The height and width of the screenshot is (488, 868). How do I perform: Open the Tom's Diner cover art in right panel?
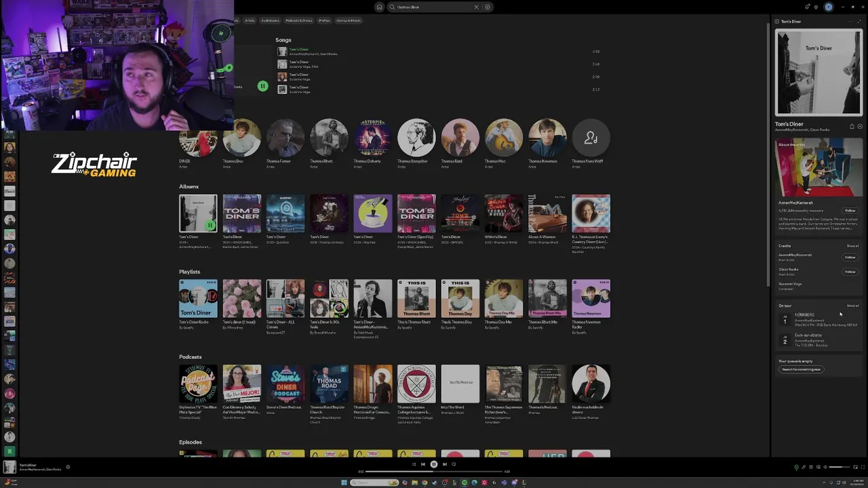click(x=818, y=73)
